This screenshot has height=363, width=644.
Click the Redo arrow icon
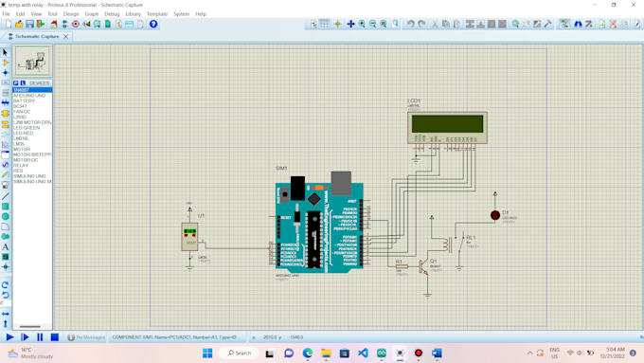(x=421, y=25)
